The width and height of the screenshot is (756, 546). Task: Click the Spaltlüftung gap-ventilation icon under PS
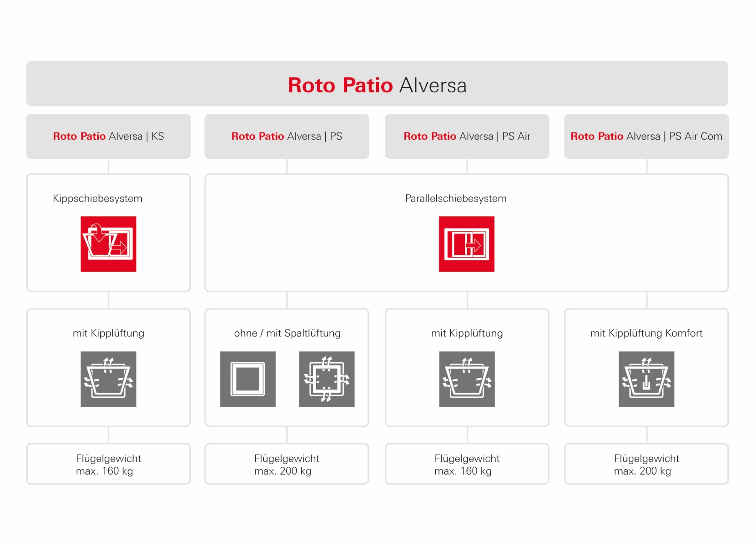coord(327,379)
